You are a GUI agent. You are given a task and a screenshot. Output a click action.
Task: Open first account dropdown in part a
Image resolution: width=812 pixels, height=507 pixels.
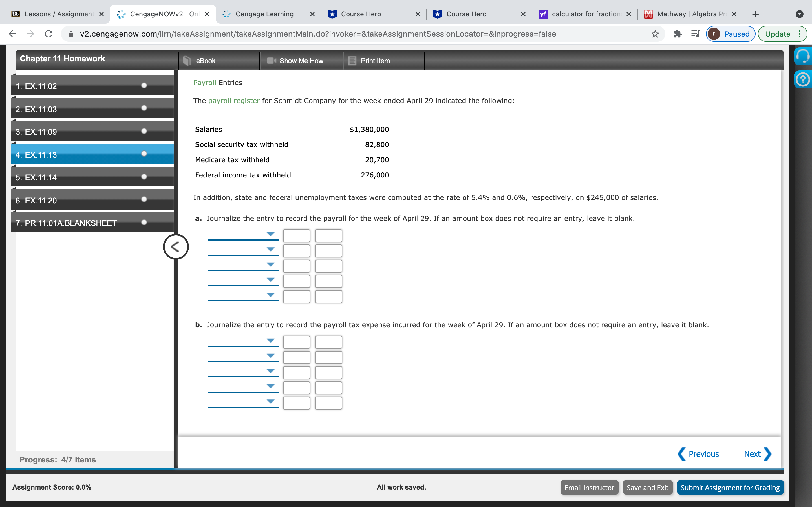coord(270,234)
